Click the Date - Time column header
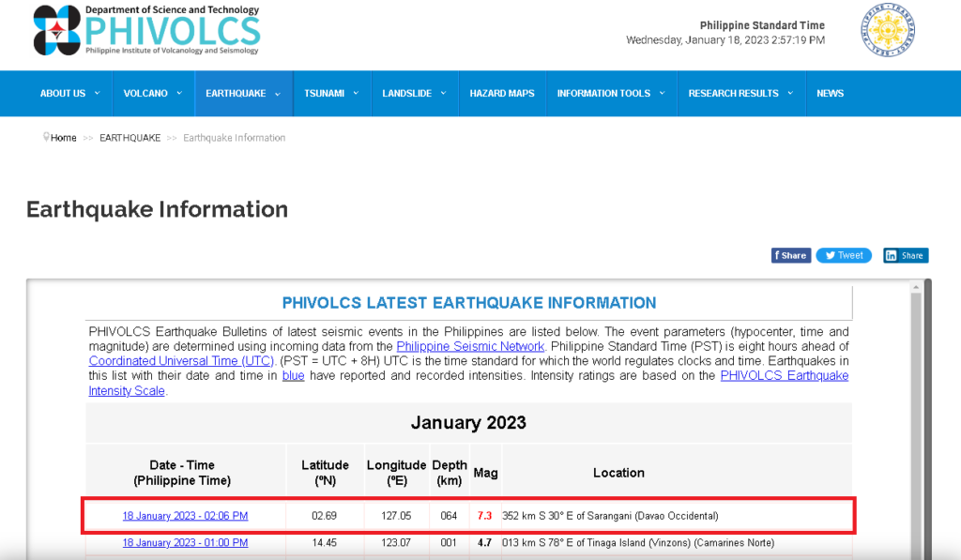 point(182,473)
